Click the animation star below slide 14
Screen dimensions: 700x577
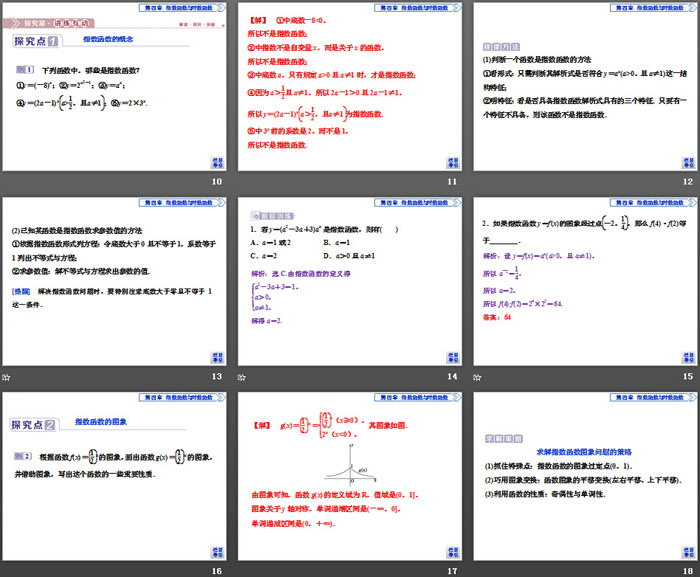coord(240,377)
